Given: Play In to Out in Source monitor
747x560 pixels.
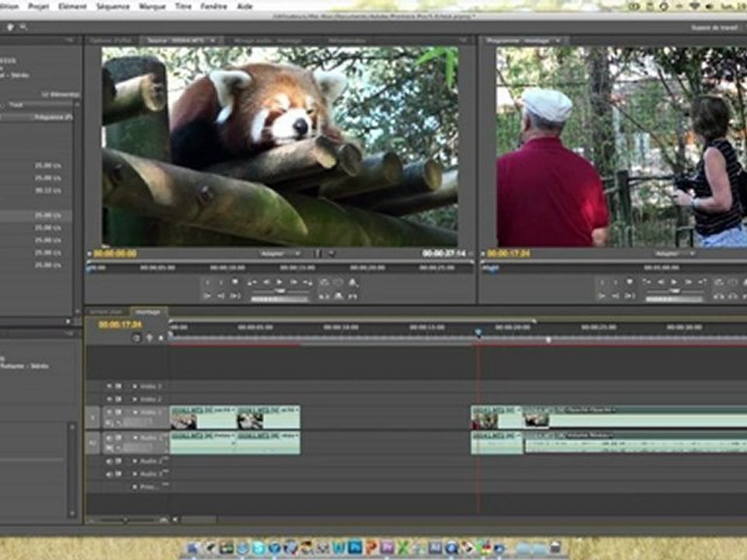Looking at the screenshot, I should (235, 296).
